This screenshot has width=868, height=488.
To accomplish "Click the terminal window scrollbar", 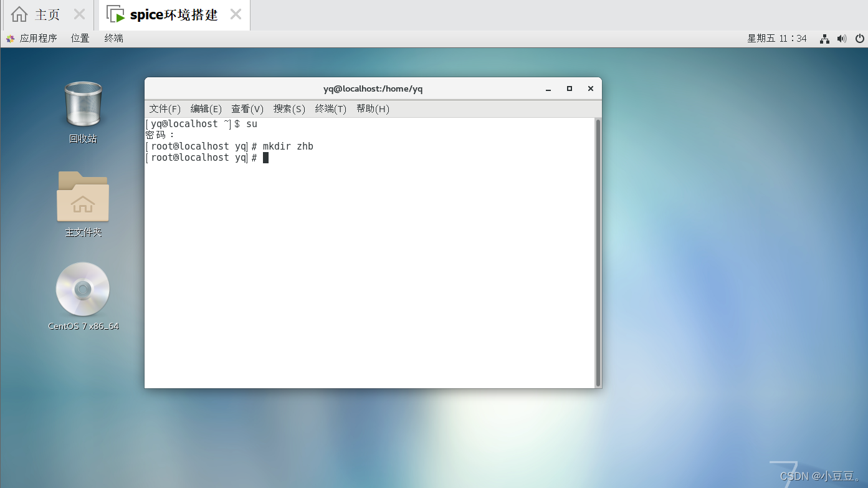I will click(598, 249).
